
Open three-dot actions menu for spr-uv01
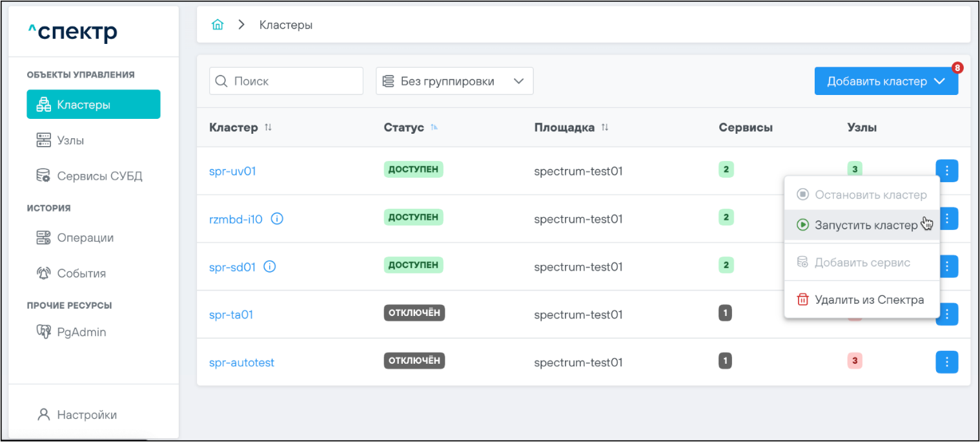coord(946,171)
